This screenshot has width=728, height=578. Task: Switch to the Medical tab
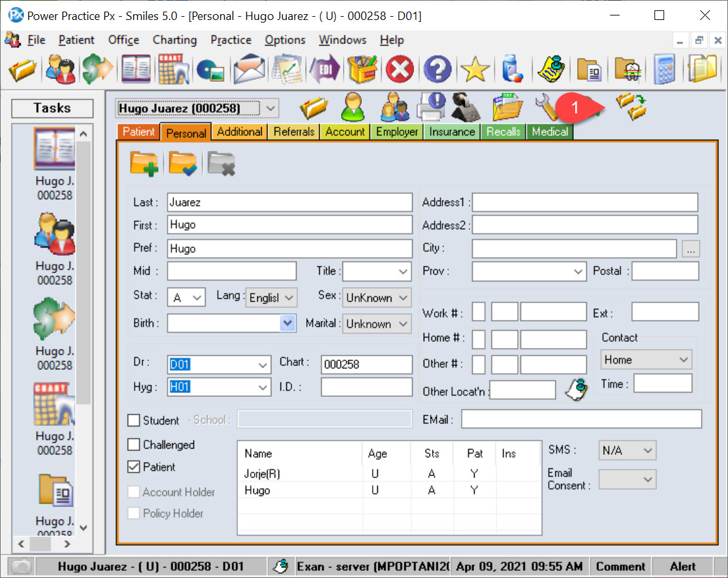click(x=550, y=131)
